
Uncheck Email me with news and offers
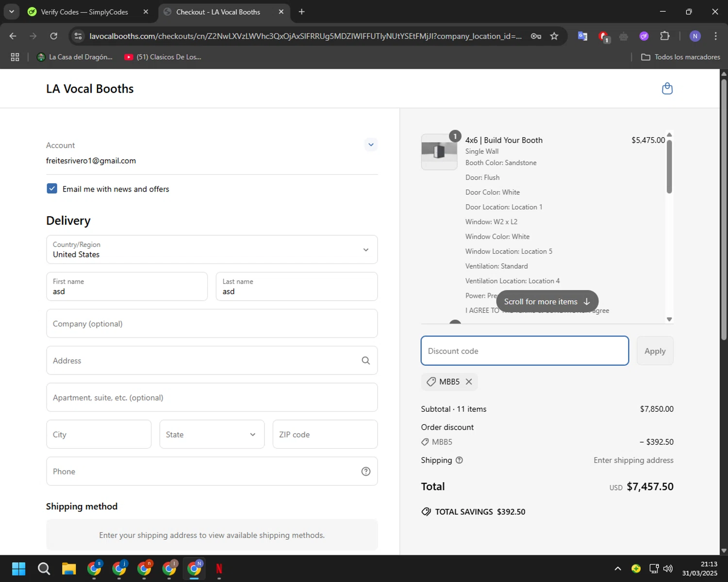[52, 189]
